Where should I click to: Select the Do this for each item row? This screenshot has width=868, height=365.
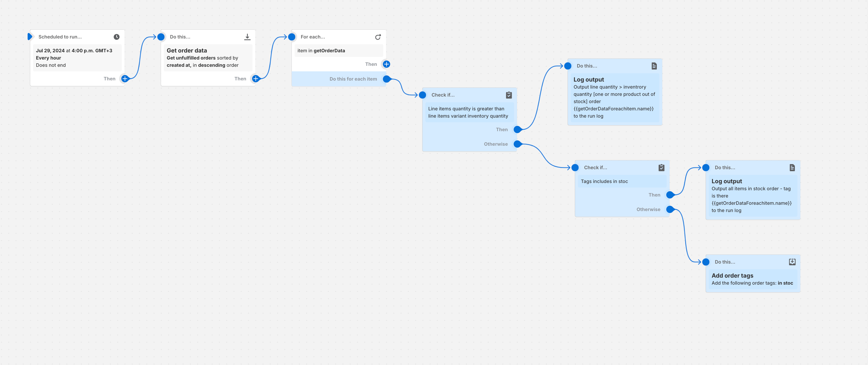(353, 79)
